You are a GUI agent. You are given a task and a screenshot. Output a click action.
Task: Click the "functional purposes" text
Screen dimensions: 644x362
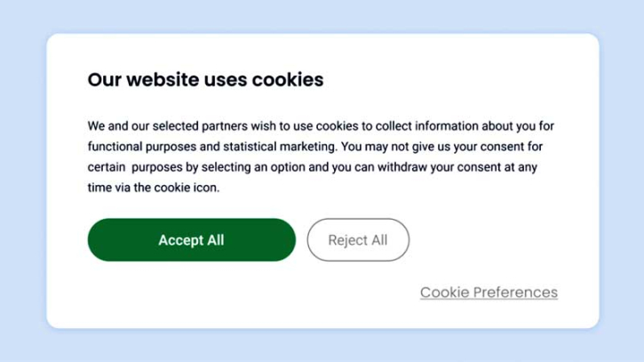(139, 147)
